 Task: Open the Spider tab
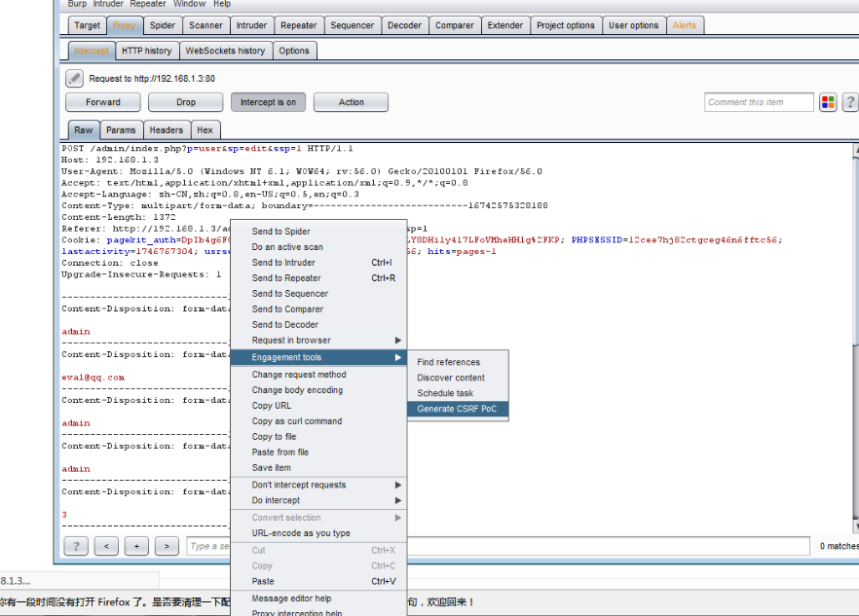pyautogui.click(x=163, y=25)
